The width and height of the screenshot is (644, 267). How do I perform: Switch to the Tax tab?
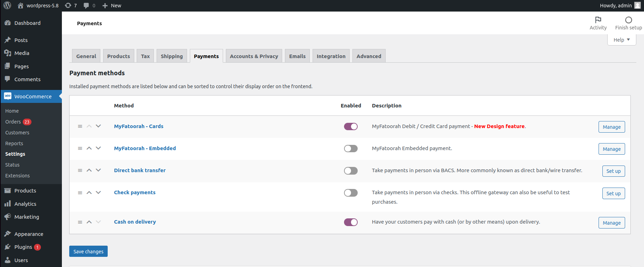[145, 56]
